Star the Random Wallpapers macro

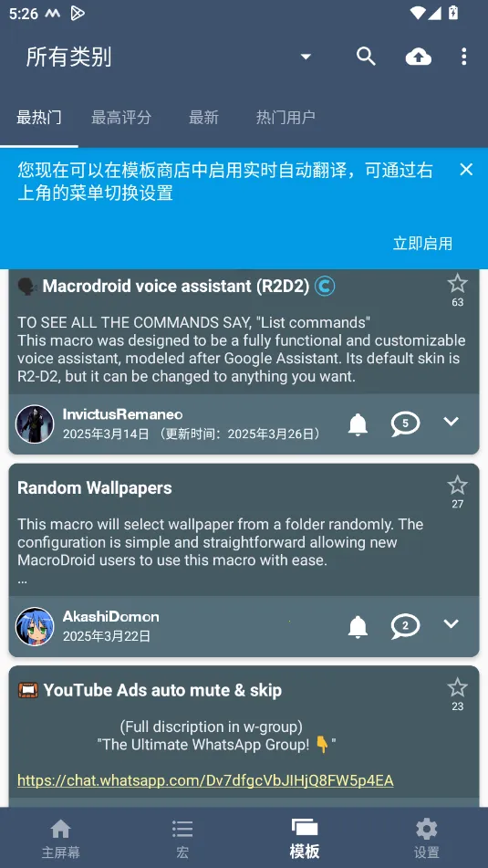[x=457, y=486]
